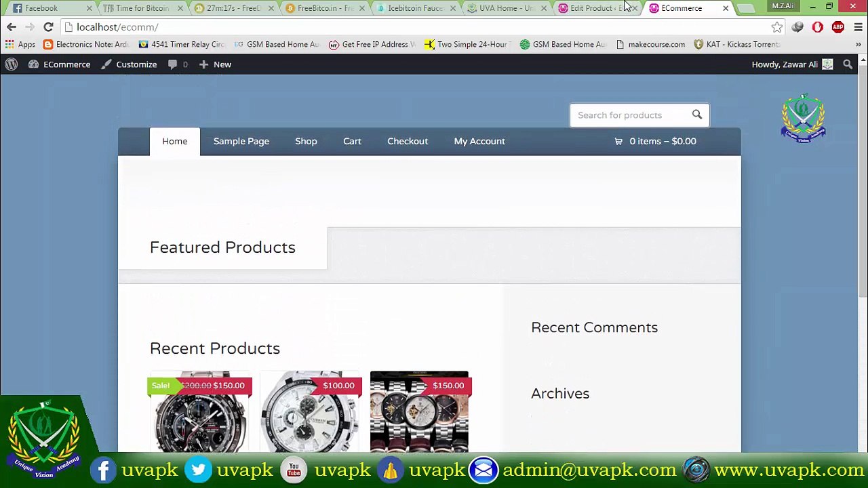Switch to the 27m:17s FreeD tab
Image resolution: width=868 pixels, height=488 pixels.
pos(233,8)
